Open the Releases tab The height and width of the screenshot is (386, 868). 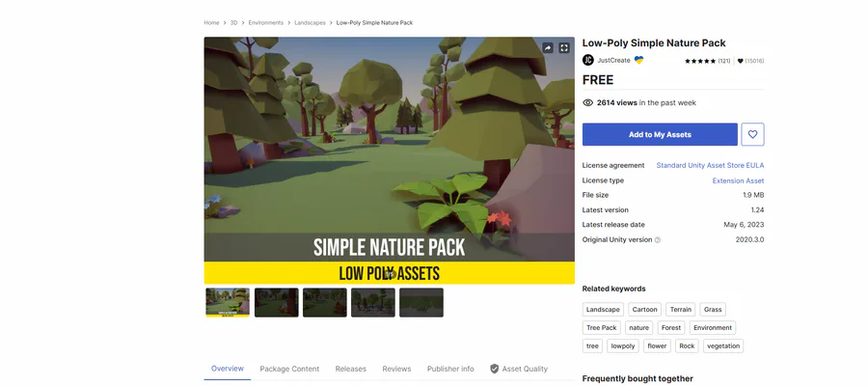coord(351,369)
